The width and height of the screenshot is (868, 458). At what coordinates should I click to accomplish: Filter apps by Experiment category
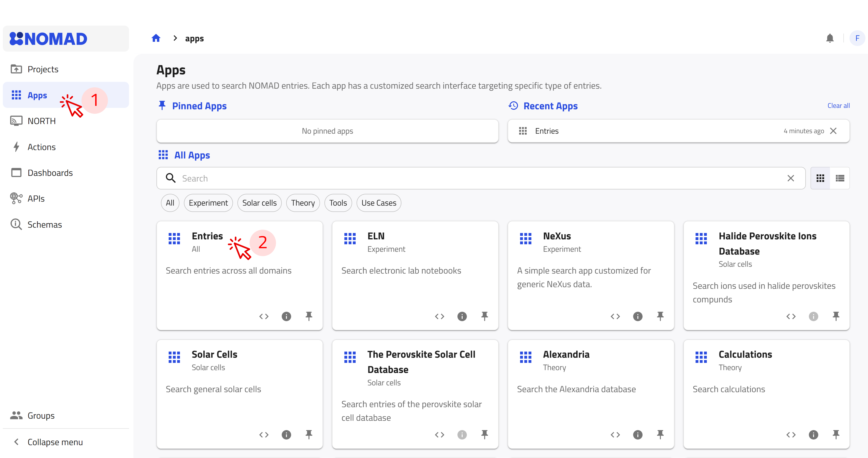(x=208, y=203)
